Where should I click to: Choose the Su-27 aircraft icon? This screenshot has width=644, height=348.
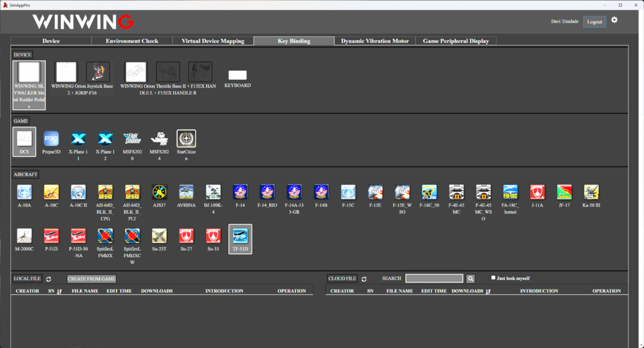point(186,236)
